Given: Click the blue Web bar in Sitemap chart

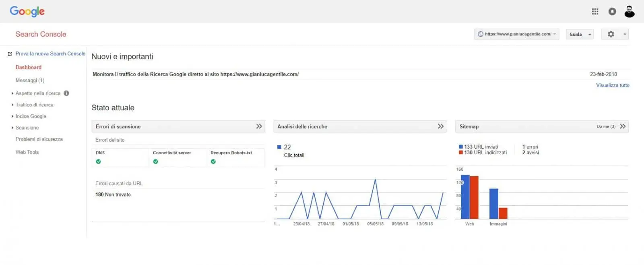Looking at the screenshot, I should click(x=465, y=197).
